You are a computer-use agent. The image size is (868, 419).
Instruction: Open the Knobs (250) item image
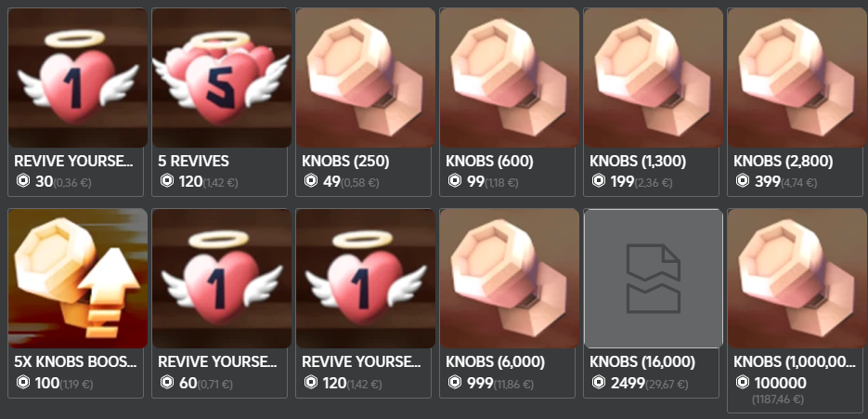coord(366,78)
